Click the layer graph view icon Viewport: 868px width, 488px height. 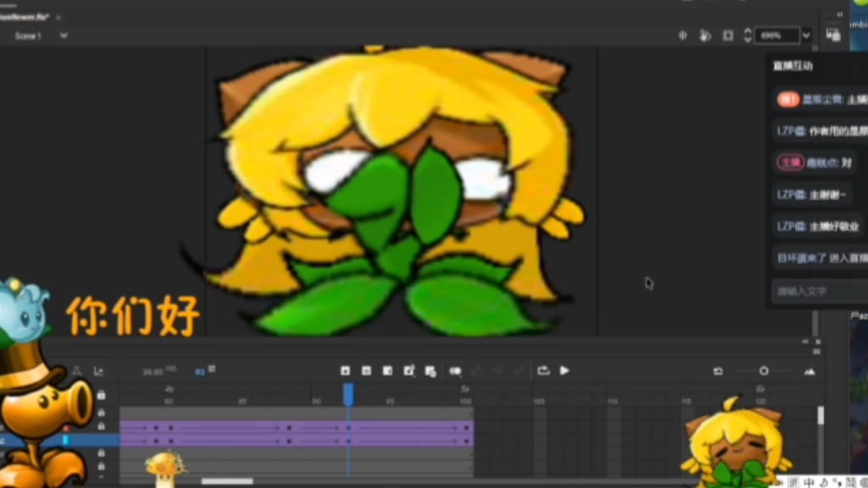98,371
